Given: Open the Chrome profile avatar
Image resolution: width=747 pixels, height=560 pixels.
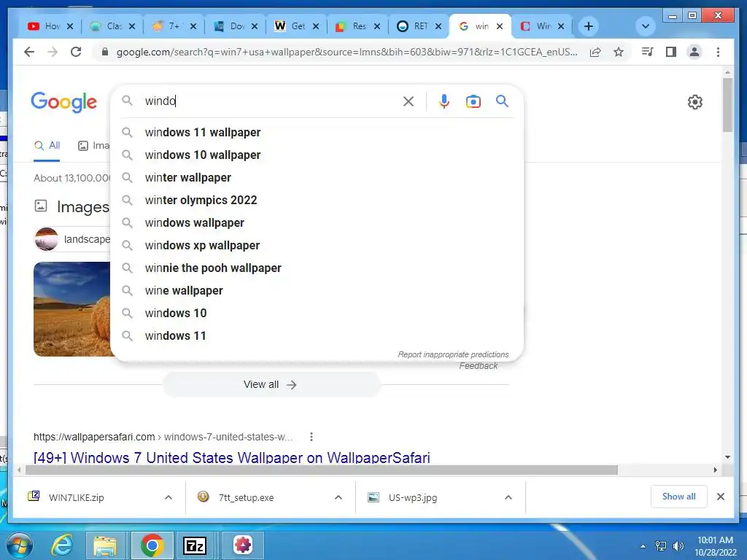Looking at the screenshot, I should coord(694,52).
